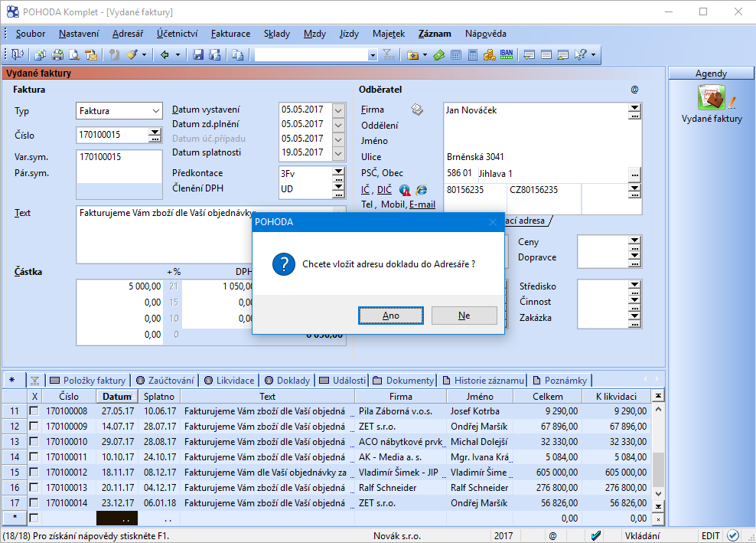Switch to the Položky faktury tab
Image resolution: width=756 pixels, height=543 pixels.
88,381
